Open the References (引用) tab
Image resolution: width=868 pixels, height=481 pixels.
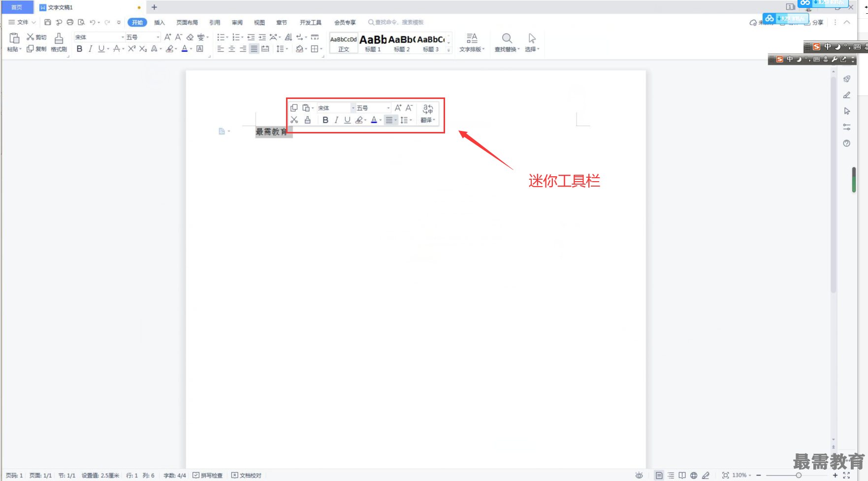215,22
